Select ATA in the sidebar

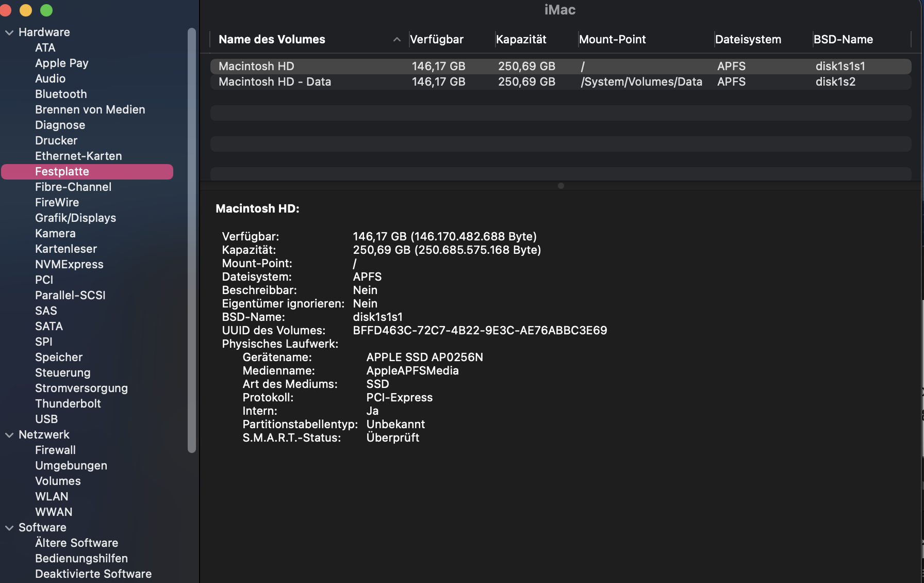pyautogui.click(x=45, y=47)
